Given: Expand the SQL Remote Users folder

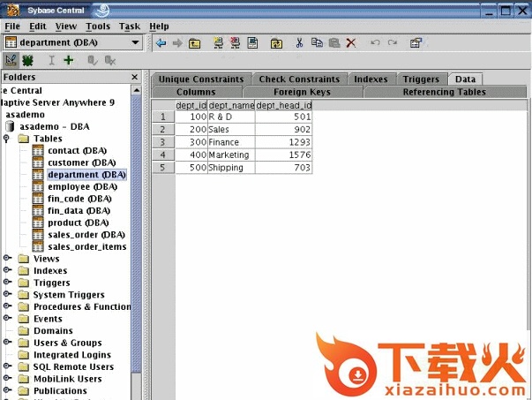Looking at the screenshot, I should click(7, 366).
